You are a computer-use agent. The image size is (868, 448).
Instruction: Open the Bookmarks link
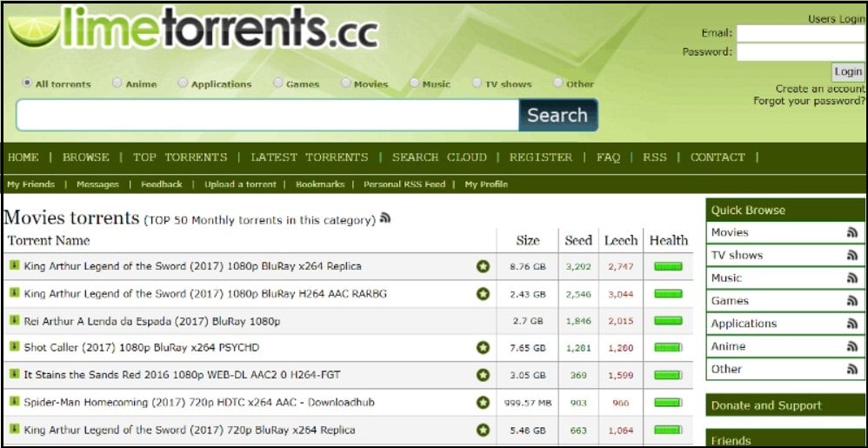click(x=320, y=184)
